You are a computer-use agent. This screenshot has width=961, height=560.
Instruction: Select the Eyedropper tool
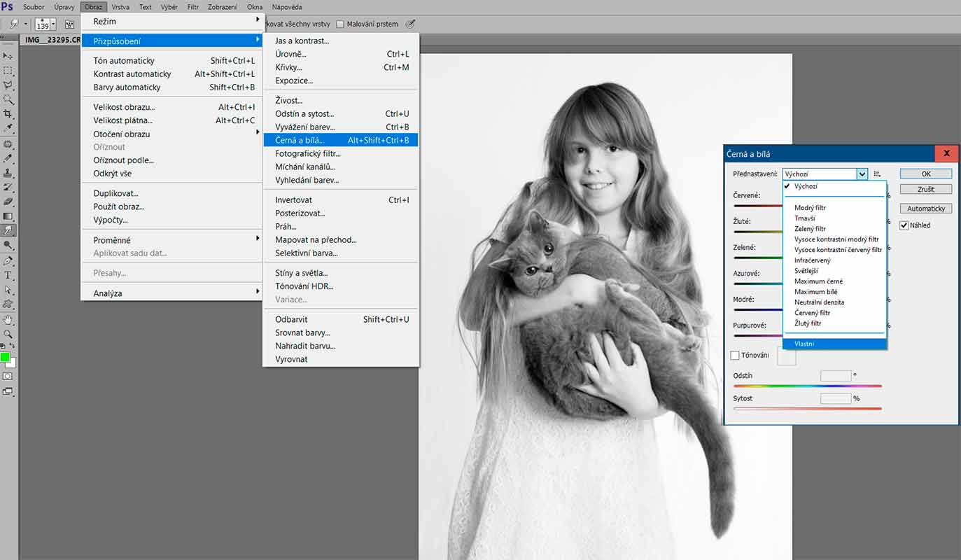(x=8, y=128)
